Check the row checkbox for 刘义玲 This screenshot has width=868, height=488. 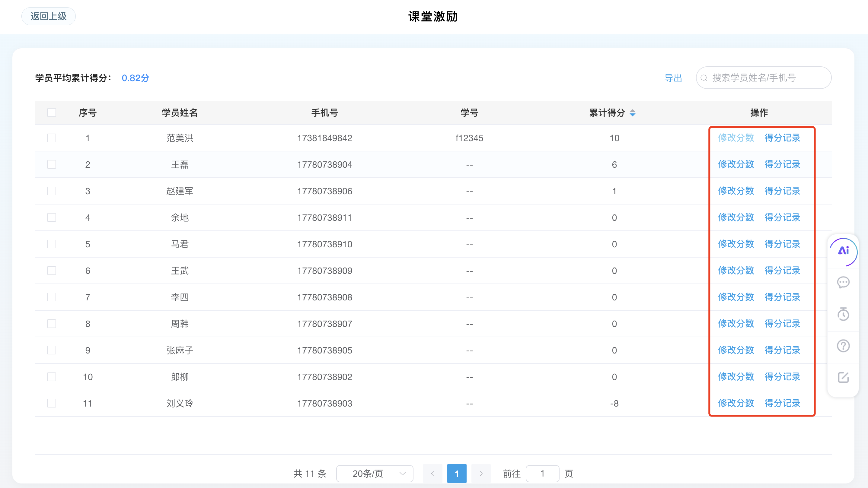(51, 403)
